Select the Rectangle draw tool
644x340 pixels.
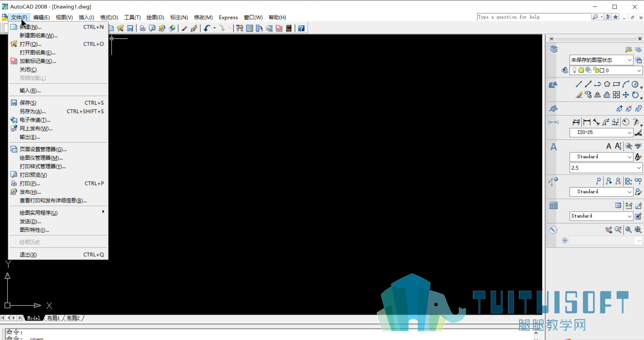[616, 84]
